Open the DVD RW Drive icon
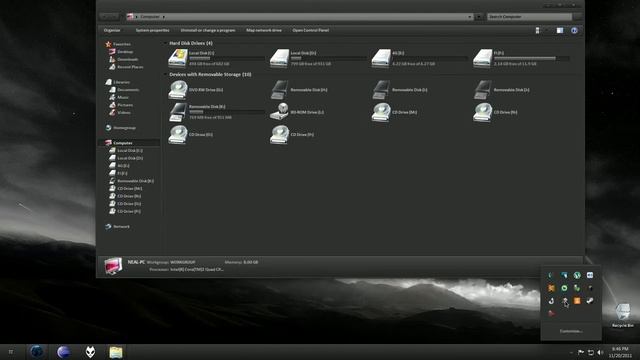Viewport: 640px width, 360px height. [178, 90]
